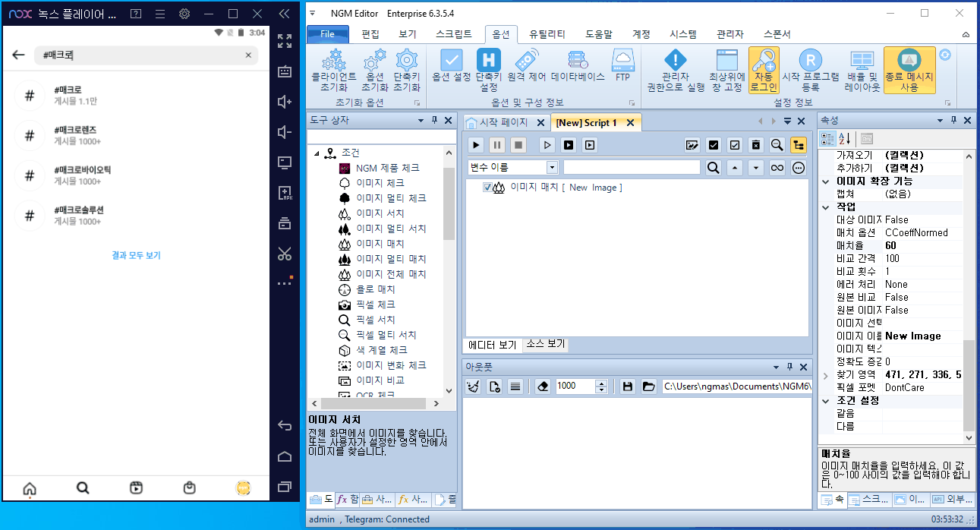
Task: Collapse the 조건 tree node
Action: 317,153
